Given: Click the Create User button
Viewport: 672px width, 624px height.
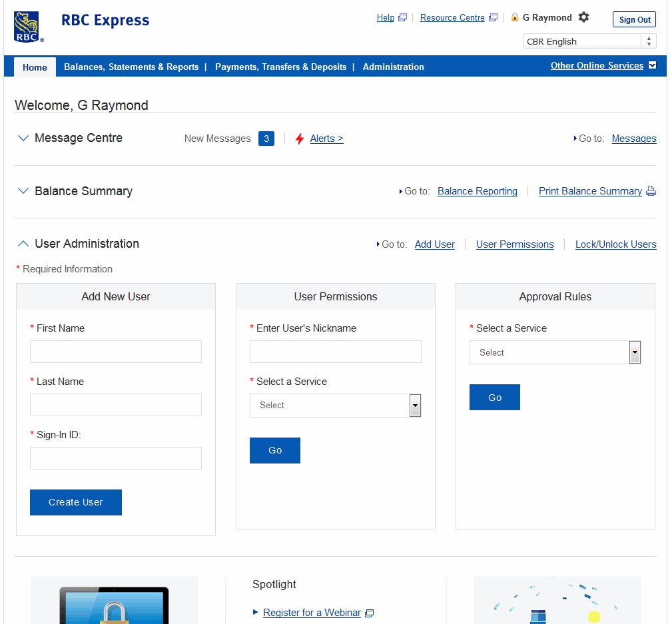Looking at the screenshot, I should tap(76, 503).
